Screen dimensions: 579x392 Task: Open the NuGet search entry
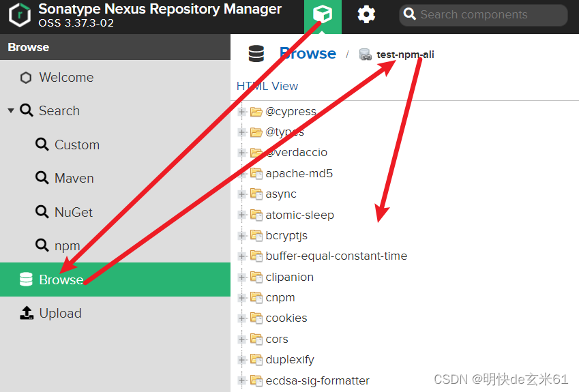click(74, 212)
